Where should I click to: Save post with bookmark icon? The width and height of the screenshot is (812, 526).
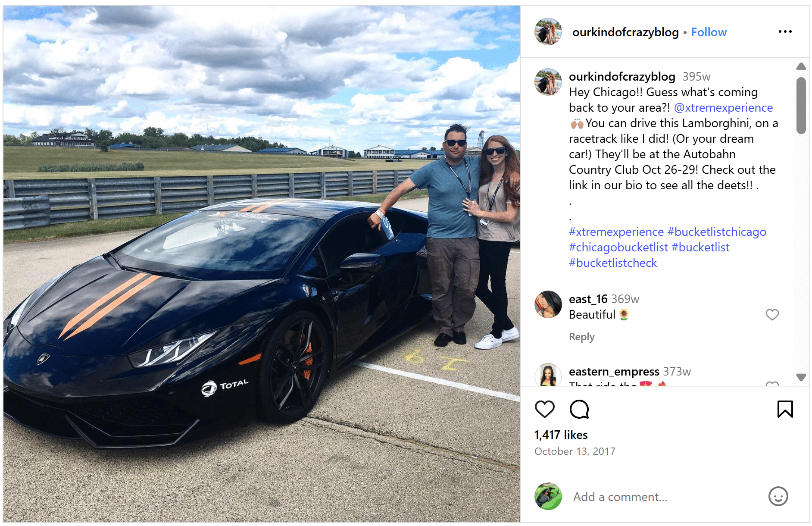[785, 409]
